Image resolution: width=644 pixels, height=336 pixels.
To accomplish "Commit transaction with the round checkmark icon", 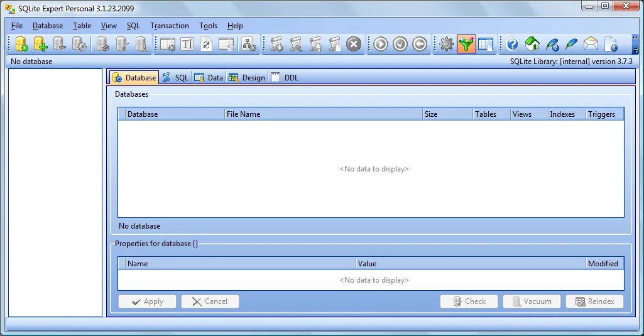I will 400,44.
